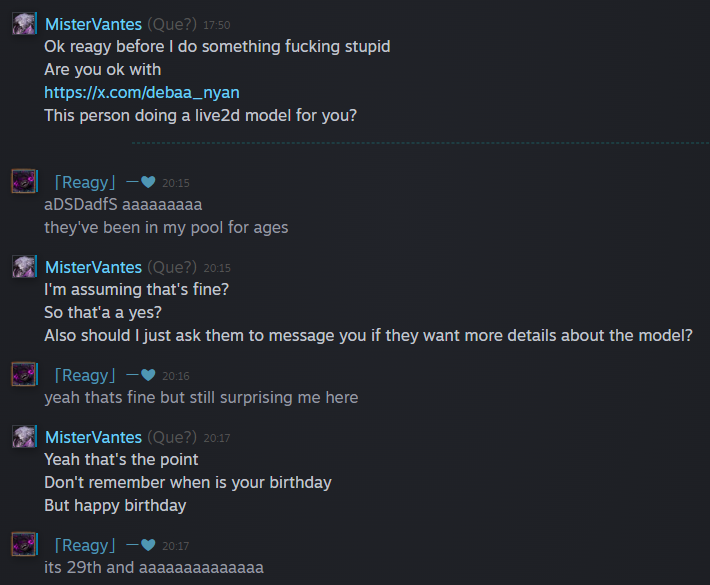Image resolution: width=710 pixels, height=585 pixels.
Task: Click Reagy's avatar on the 20:15 message
Action: tap(24, 181)
